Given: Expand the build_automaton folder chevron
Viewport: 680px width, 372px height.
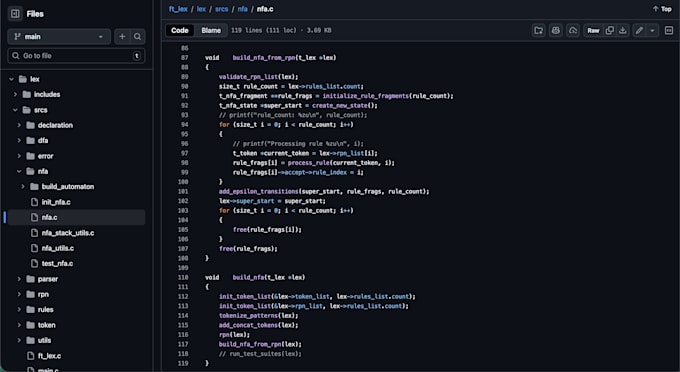Looking at the screenshot, I should coord(23,186).
